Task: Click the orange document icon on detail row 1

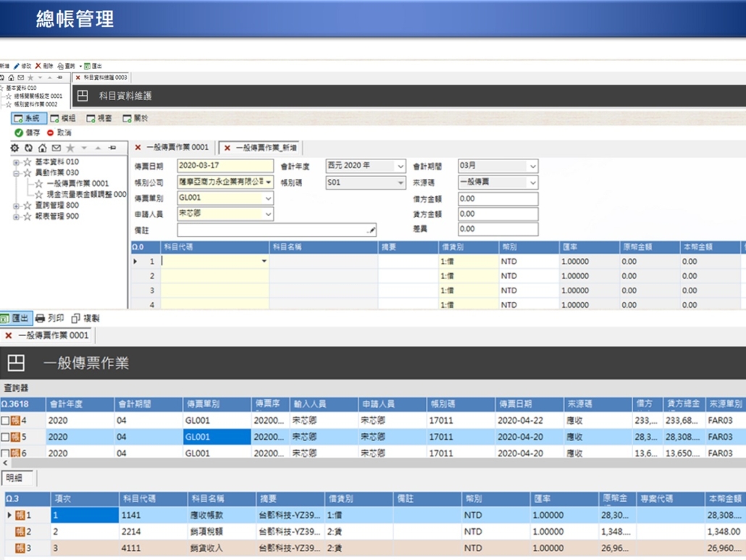Action: coord(20,515)
